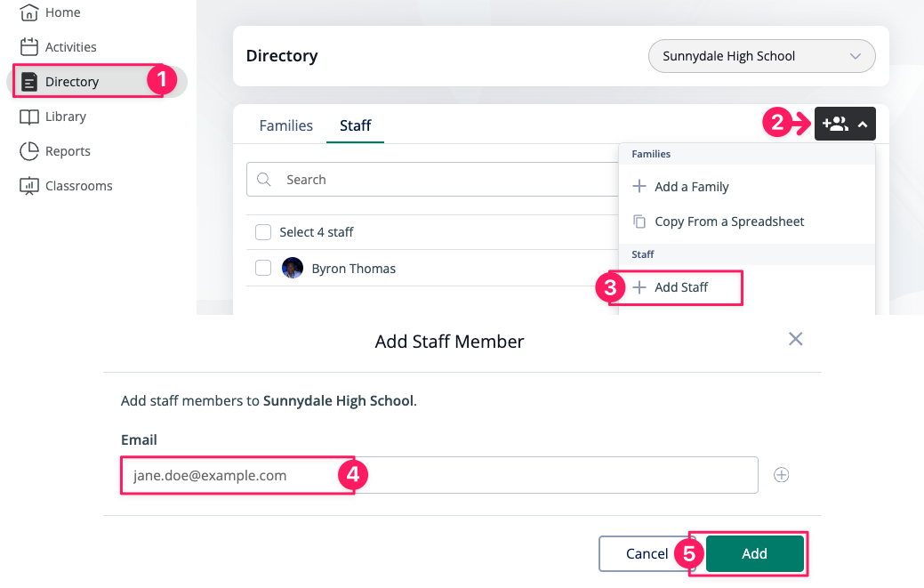The width and height of the screenshot is (924, 588).
Task: Click the Directory document icon
Action: 29,81
